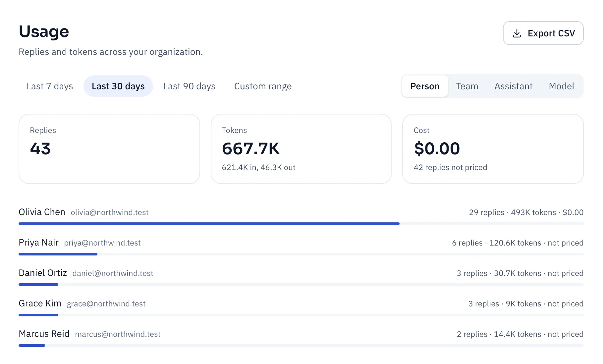Select the Last 30 days range

118,86
